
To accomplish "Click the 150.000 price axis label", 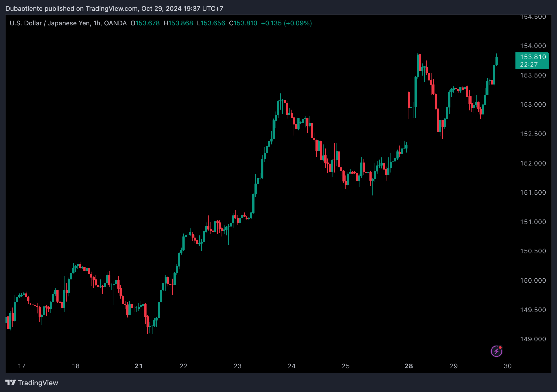I will pyautogui.click(x=533, y=281).
